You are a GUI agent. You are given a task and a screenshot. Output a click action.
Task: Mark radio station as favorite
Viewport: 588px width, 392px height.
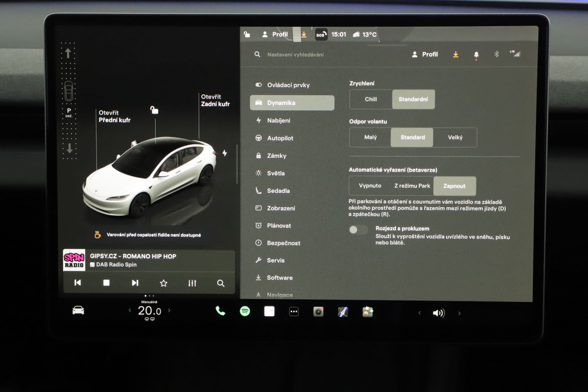pyautogui.click(x=164, y=283)
